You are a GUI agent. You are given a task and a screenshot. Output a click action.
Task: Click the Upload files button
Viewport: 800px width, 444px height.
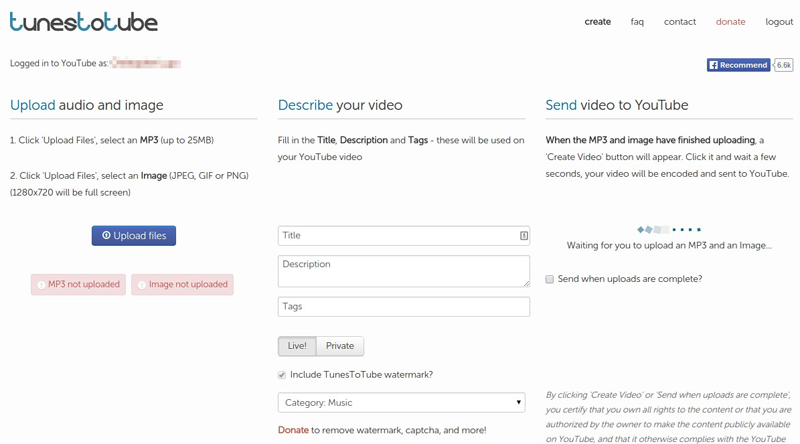[134, 236]
